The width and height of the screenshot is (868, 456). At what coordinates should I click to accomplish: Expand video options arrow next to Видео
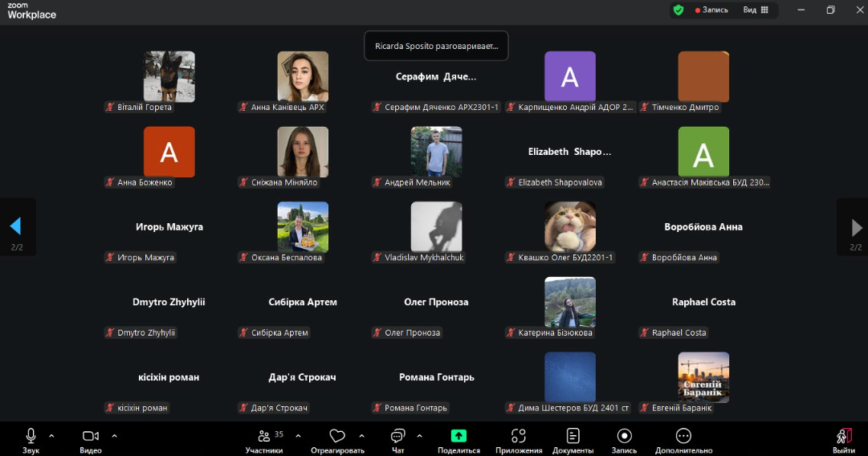tap(114, 436)
